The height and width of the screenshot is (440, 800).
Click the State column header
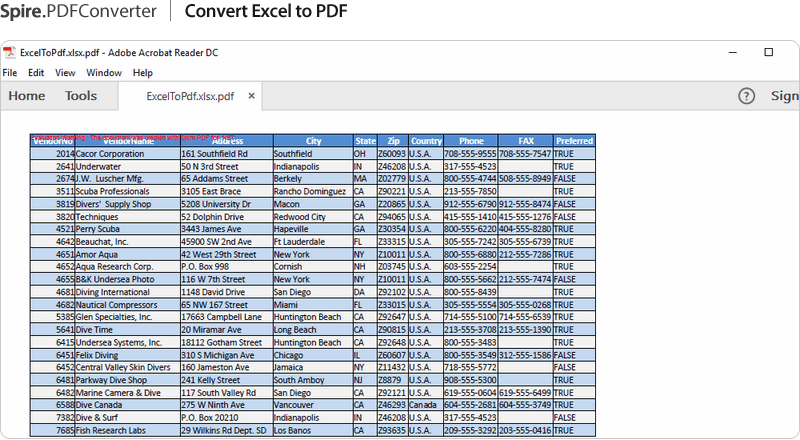[365, 141]
